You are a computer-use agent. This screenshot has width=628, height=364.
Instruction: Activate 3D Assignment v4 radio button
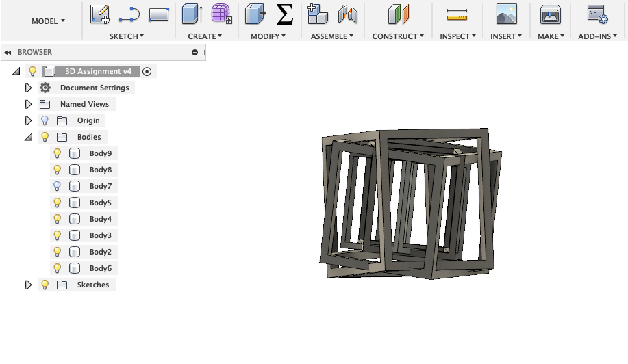point(147,72)
